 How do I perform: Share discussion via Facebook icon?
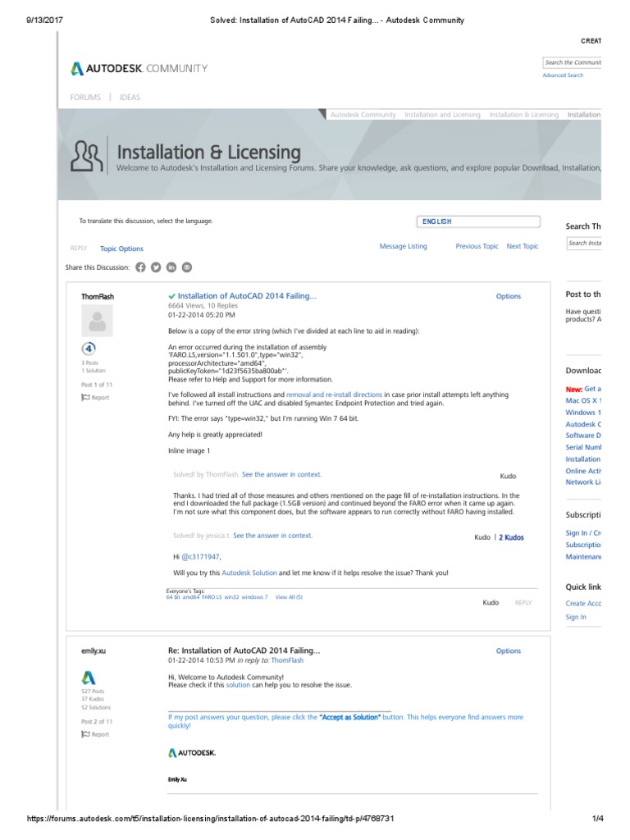[x=140, y=267]
